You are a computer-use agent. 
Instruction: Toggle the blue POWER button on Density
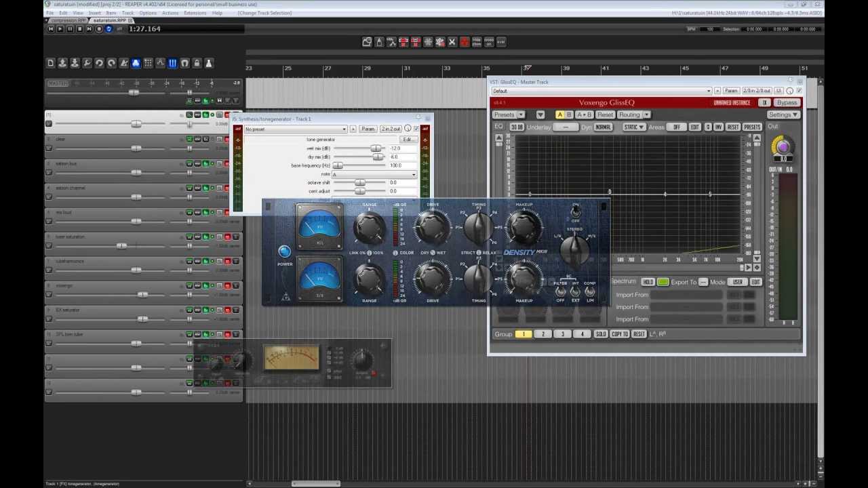coord(285,252)
